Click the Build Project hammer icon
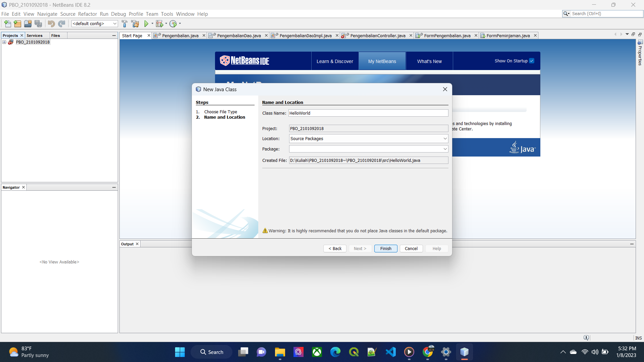644x362 pixels. [x=124, y=23]
